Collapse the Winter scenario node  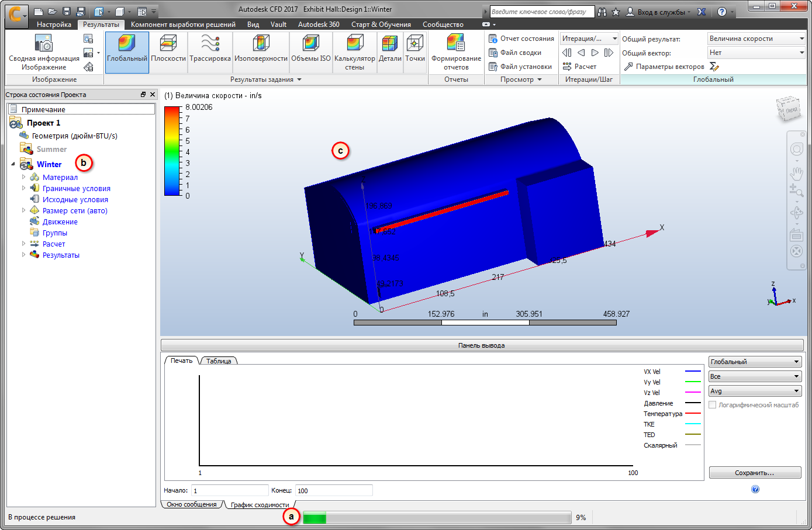13,164
